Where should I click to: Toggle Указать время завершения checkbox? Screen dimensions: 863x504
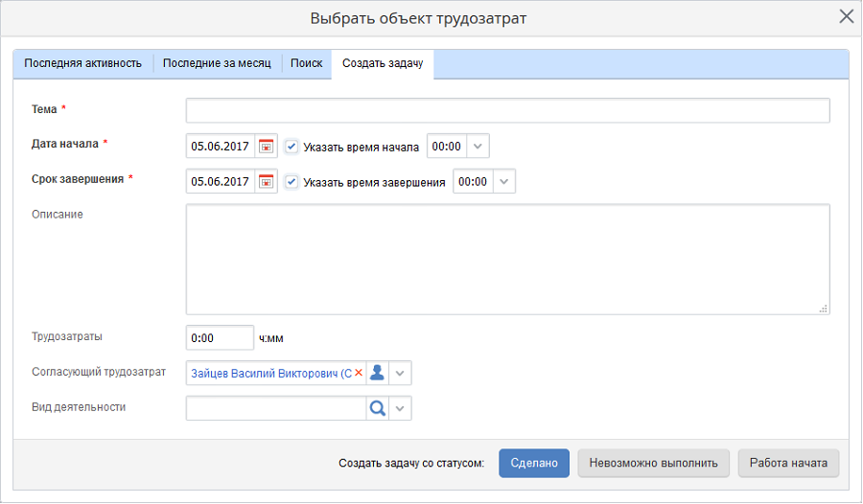click(292, 181)
